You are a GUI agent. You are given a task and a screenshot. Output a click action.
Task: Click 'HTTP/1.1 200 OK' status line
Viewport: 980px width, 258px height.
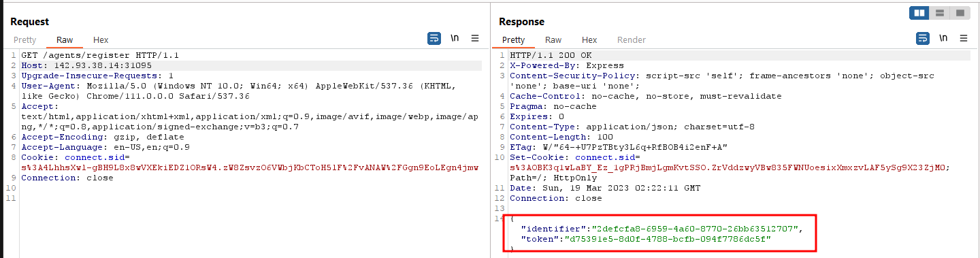(x=551, y=55)
